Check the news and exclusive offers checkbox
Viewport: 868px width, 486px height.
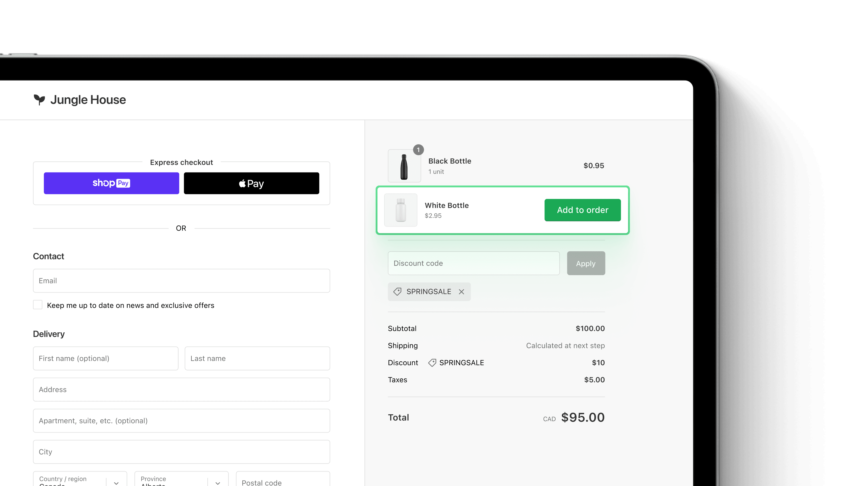tap(38, 305)
